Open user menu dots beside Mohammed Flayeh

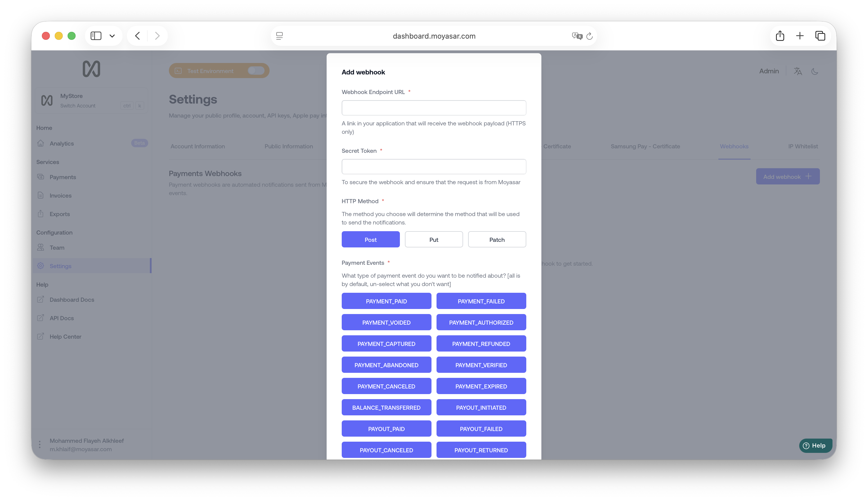pos(40,444)
